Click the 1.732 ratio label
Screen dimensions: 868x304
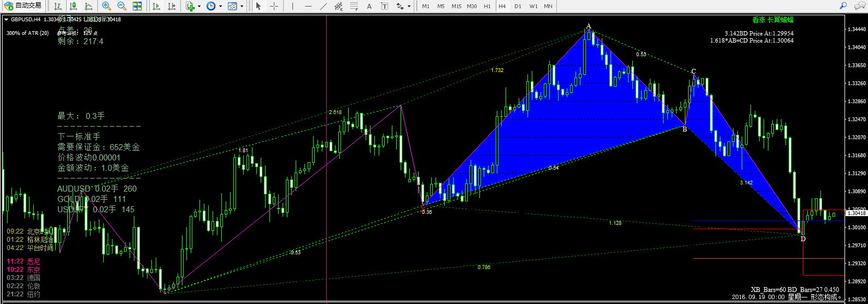[497, 70]
